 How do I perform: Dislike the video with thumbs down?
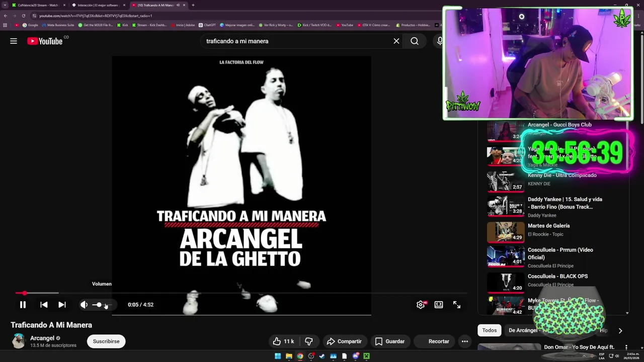(x=309, y=341)
